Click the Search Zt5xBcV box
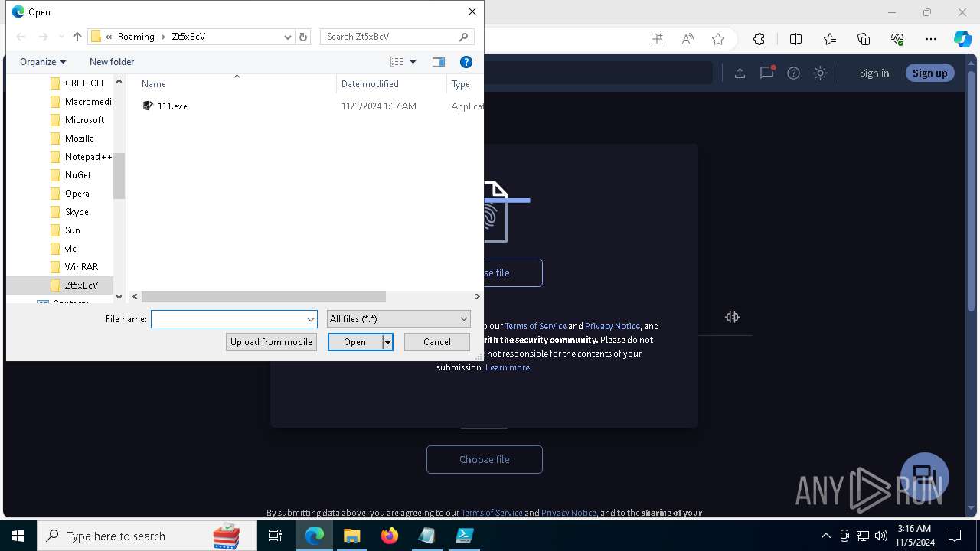The image size is (980, 551). 397,37
